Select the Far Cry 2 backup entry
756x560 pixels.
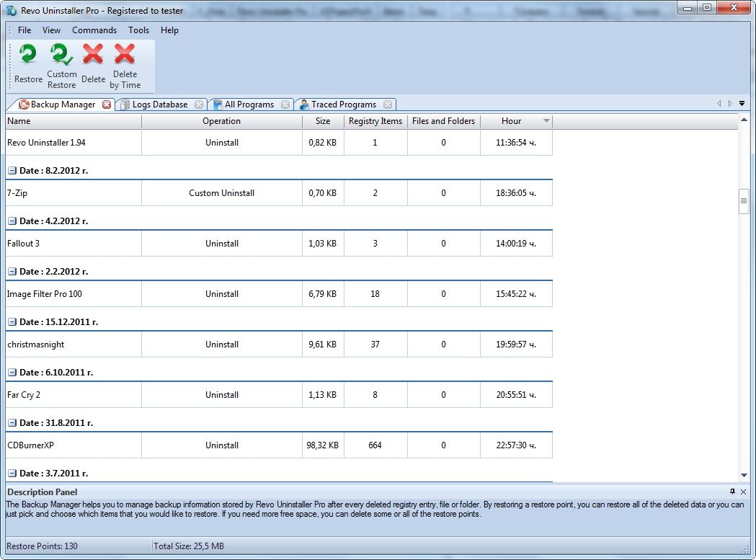coord(279,394)
